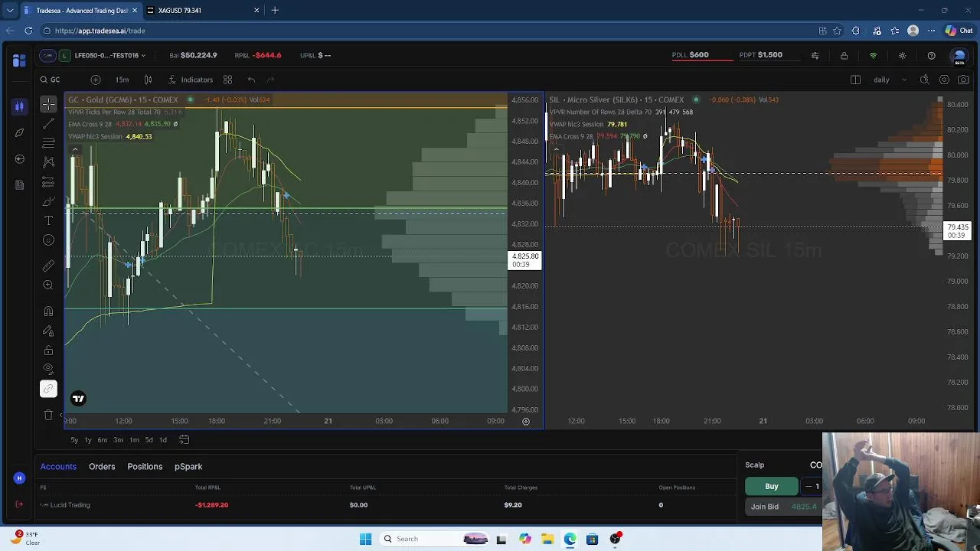Open the candlestick chart sidebar icon

pos(19,106)
